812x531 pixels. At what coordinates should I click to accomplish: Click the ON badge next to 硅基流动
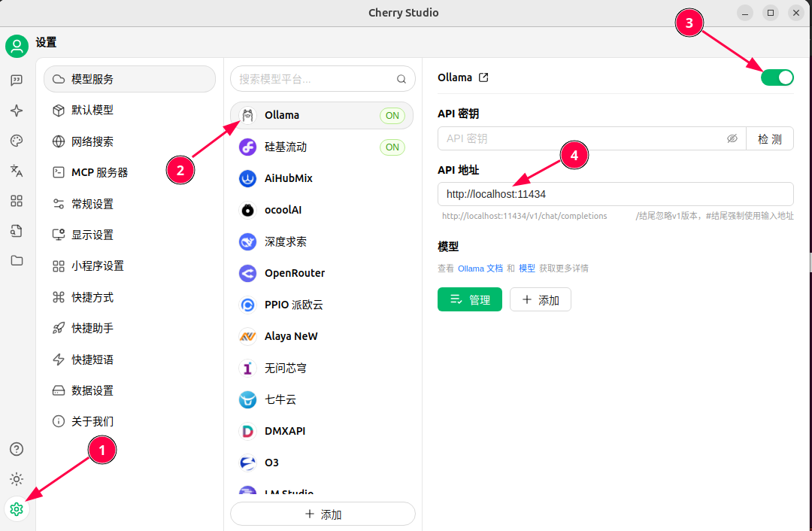pos(392,147)
